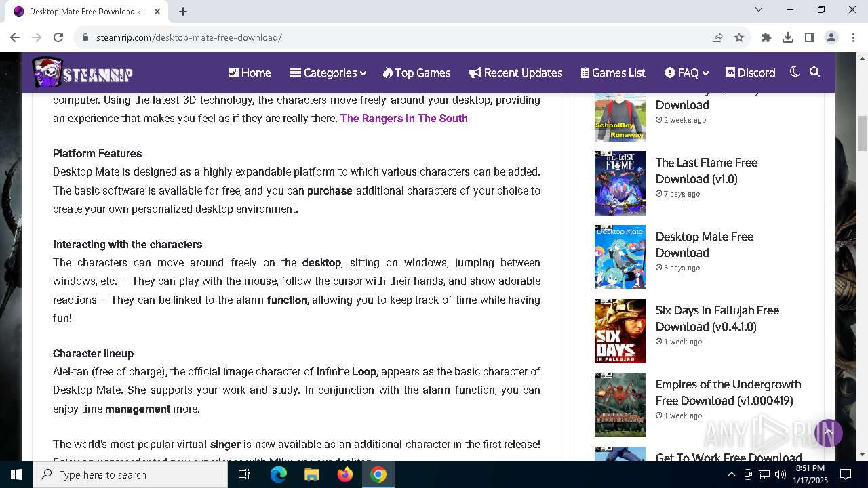Open Six Days in Fallujah thumbnail

tap(620, 331)
